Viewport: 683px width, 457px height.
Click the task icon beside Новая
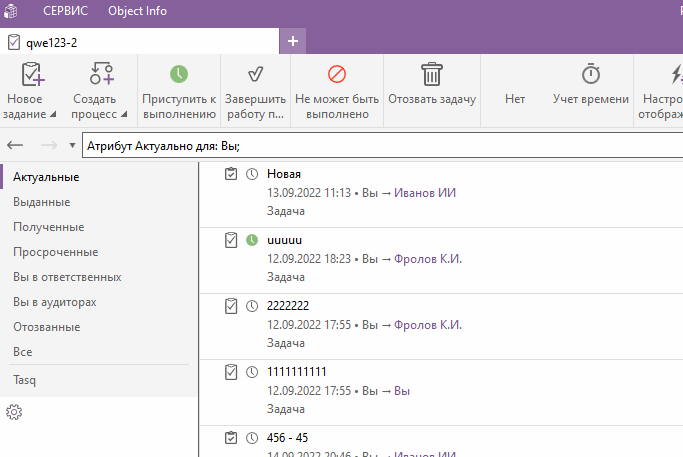coord(231,174)
